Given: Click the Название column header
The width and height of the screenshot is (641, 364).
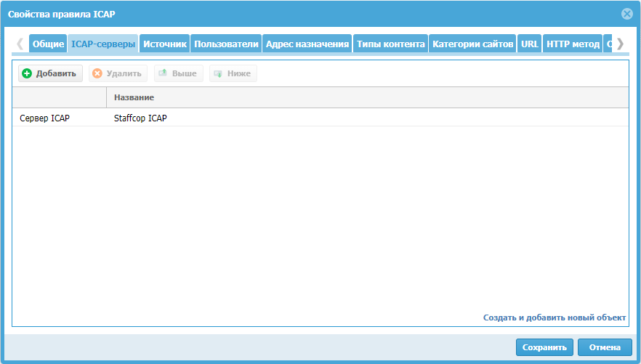Looking at the screenshot, I should 367,97.
